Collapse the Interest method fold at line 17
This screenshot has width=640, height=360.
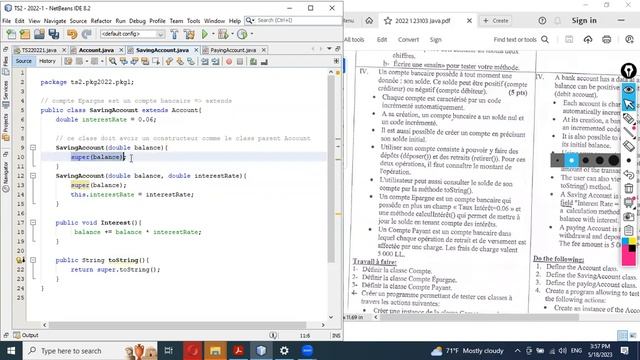click(x=33, y=222)
